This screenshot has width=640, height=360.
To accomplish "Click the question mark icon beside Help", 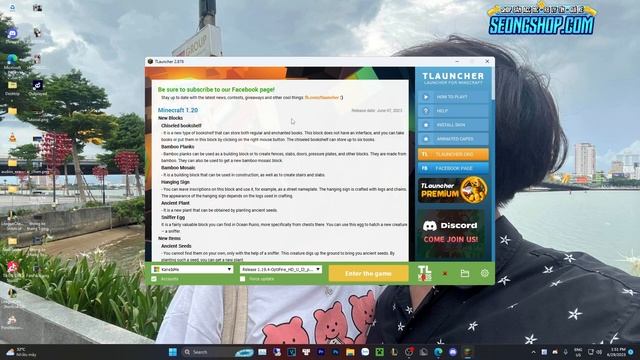I will tap(426, 111).
